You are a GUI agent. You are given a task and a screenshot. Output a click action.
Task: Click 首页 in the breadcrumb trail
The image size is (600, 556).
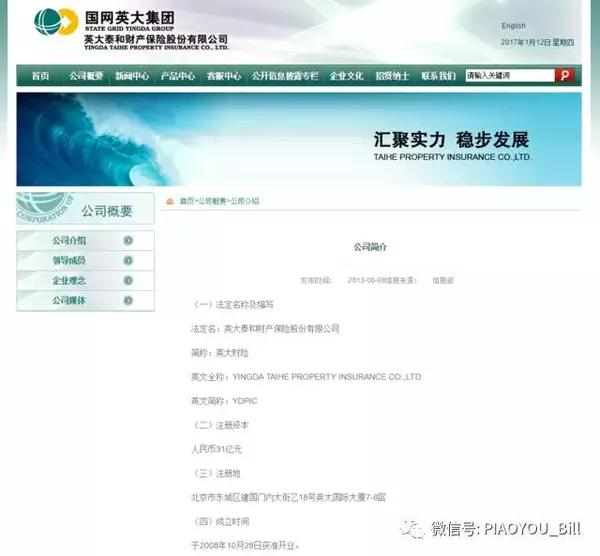point(187,201)
